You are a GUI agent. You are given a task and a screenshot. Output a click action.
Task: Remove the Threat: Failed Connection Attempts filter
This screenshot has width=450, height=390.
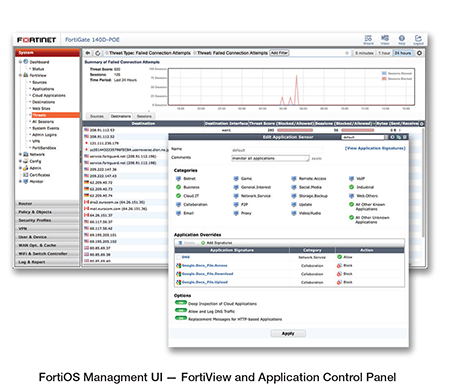(x=195, y=53)
